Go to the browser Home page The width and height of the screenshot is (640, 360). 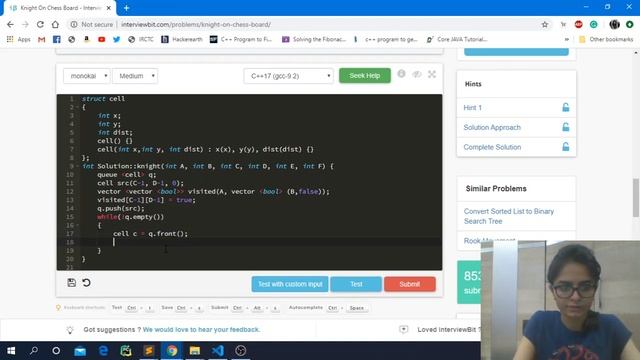coord(55,24)
